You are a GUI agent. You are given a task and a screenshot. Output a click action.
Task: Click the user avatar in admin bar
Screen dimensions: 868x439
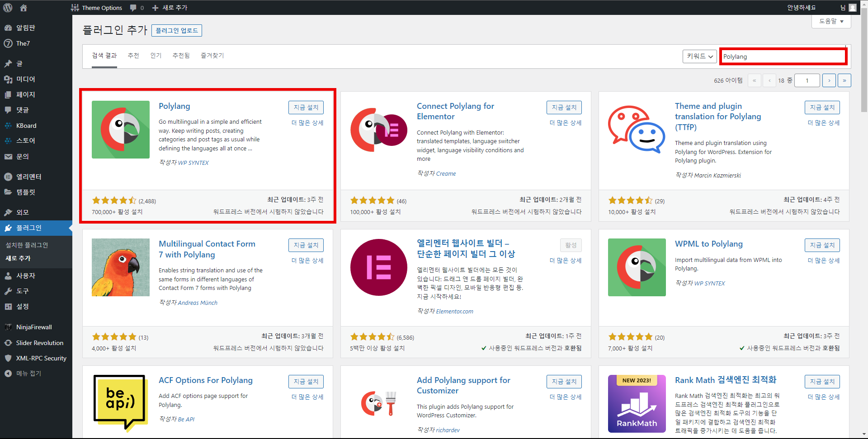click(853, 8)
